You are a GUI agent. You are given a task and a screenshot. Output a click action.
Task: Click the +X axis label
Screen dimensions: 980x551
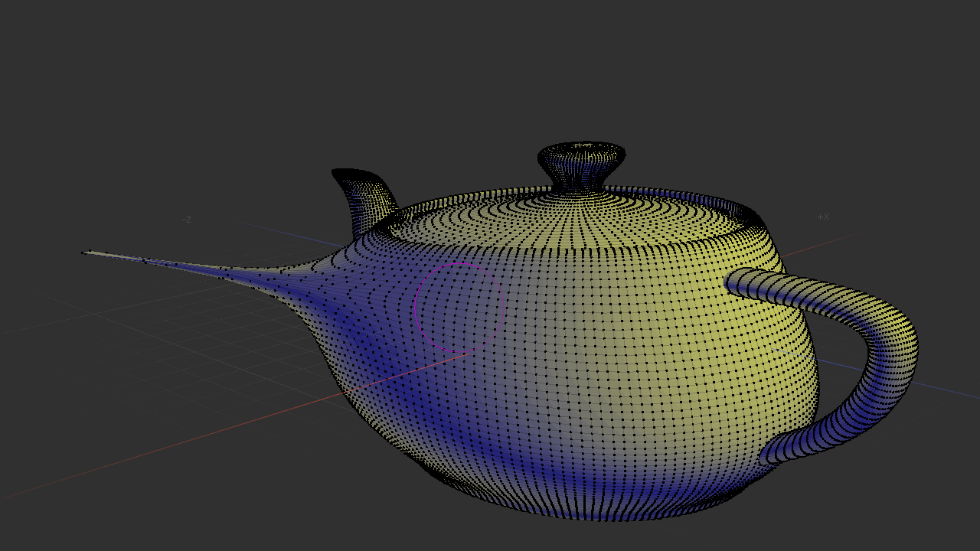coord(823,216)
